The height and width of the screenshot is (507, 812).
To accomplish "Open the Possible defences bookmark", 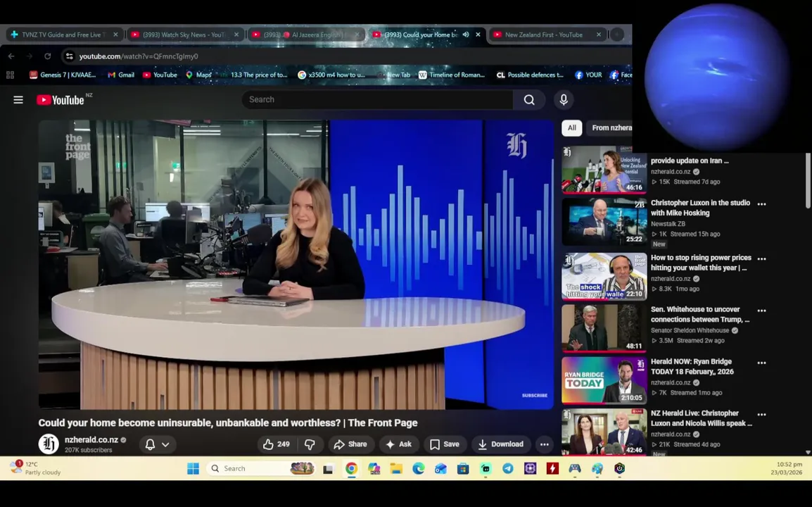I will point(530,75).
